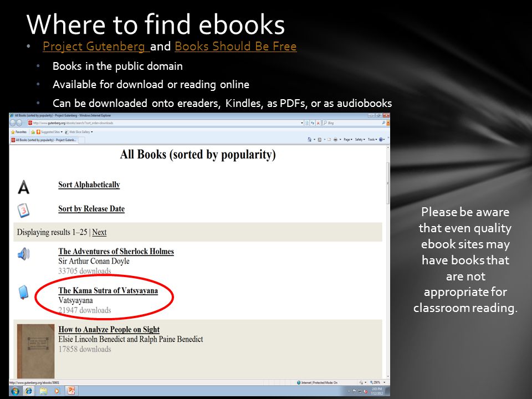
Task: Click the search magnifier icon in Bing box
Action: coord(383,123)
